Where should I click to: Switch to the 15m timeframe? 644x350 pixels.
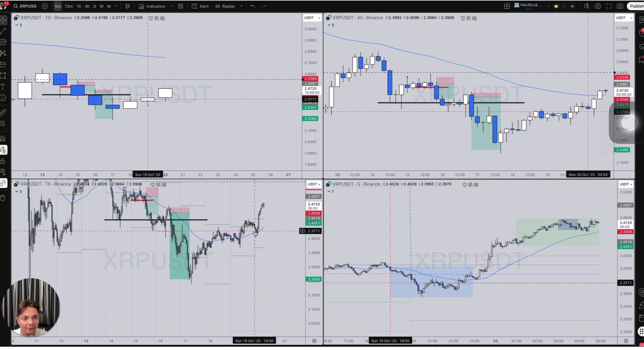coord(69,6)
